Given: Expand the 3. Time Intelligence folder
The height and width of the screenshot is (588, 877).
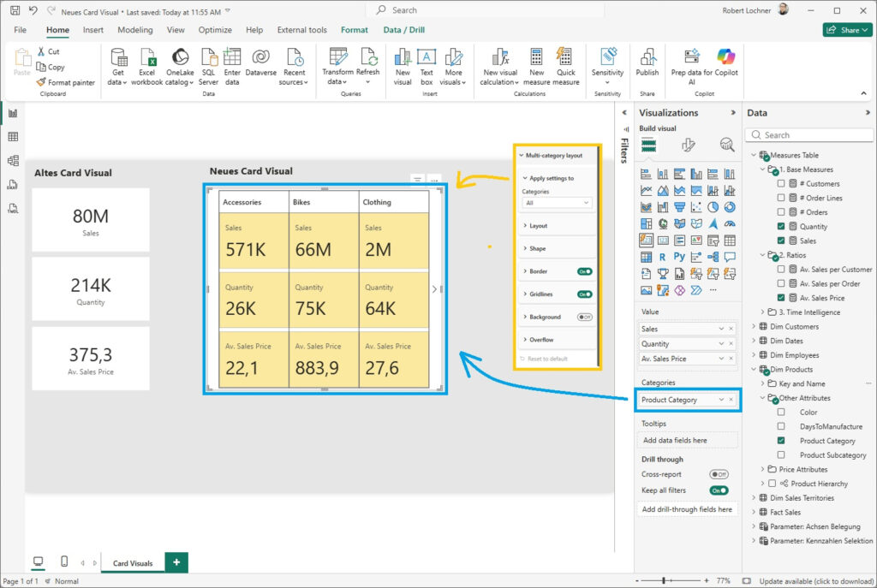Looking at the screenshot, I should coord(762,312).
